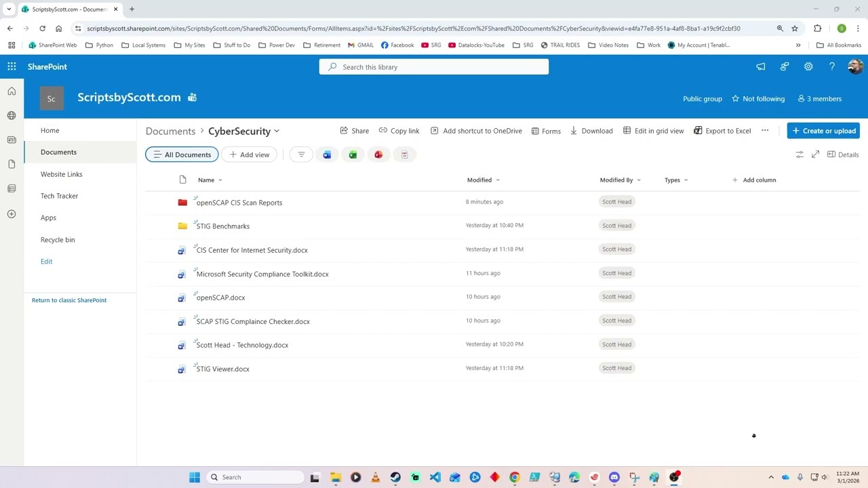The width and height of the screenshot is (868, 488).
Task: Open Create or upload menu
Action: point(823,131)
